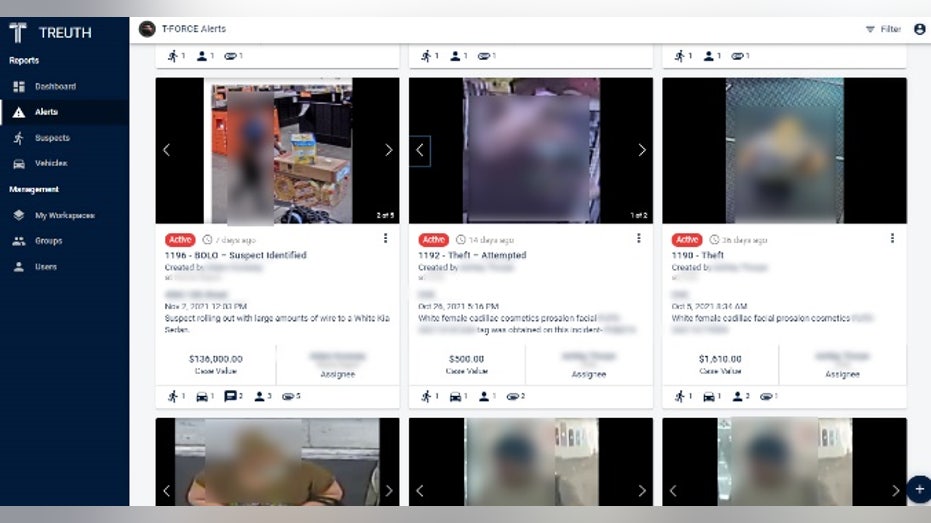Click the $1,610.00 case value

coord(720,359)
